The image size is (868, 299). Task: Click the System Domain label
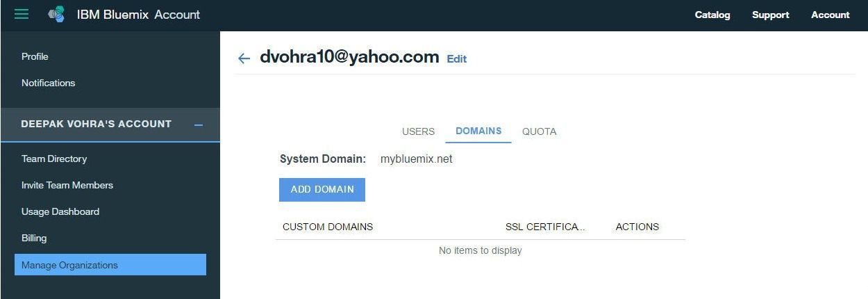pyautogui.click(x=323, y=159)
